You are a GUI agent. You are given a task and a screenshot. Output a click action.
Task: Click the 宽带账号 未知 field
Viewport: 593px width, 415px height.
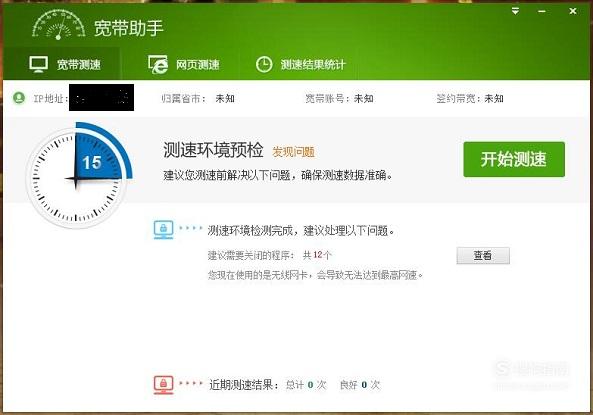(x=339, y=98)
